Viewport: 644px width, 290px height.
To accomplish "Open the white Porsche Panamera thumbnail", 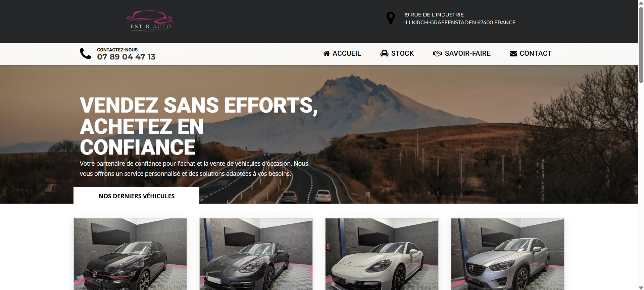I will (x=382, y=254).
